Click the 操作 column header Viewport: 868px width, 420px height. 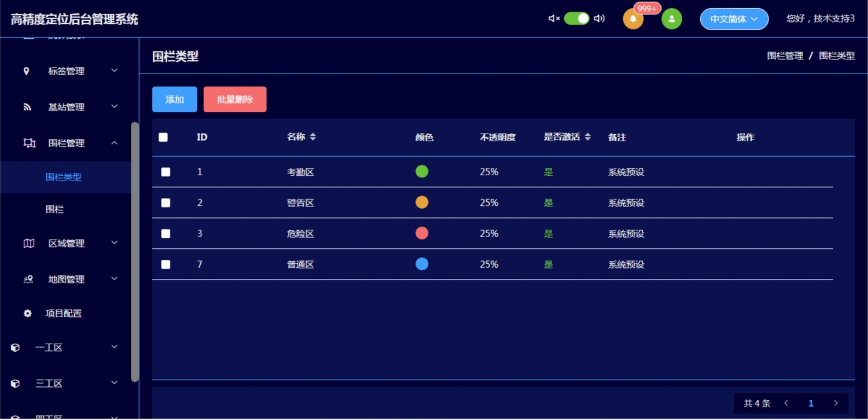pyautogui.click(x=745, y=138)
